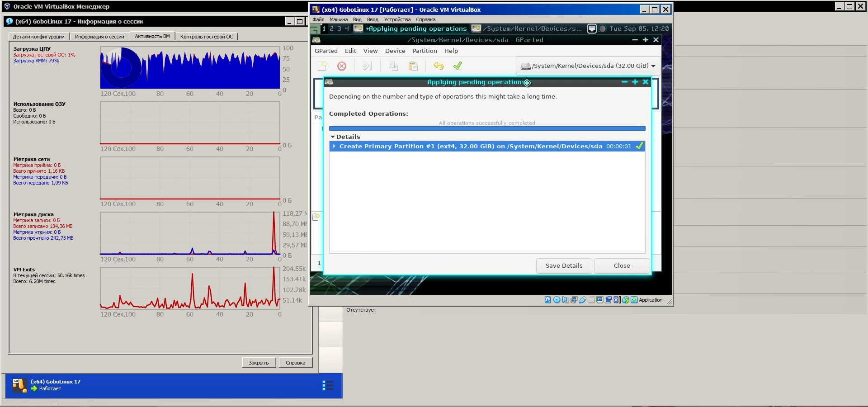Click the optical disk status bar icon
The image size is (868, 407).
pyautogui.click(x=557, y=300)
